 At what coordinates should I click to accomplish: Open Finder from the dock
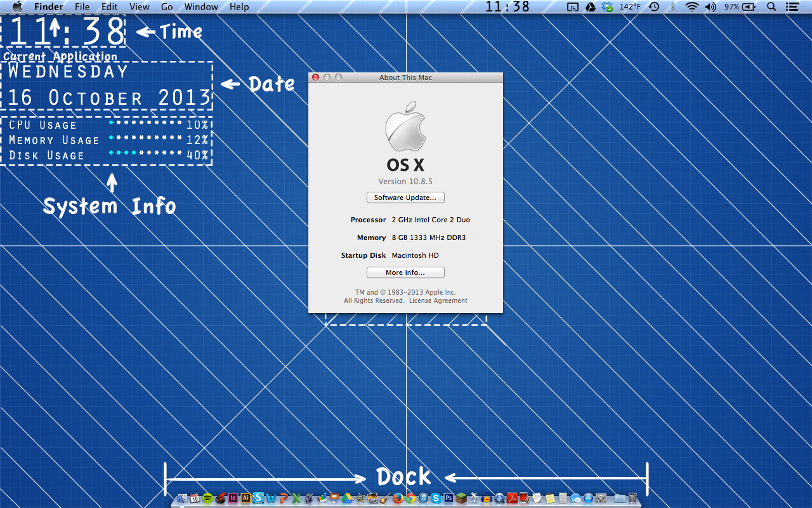182,498
